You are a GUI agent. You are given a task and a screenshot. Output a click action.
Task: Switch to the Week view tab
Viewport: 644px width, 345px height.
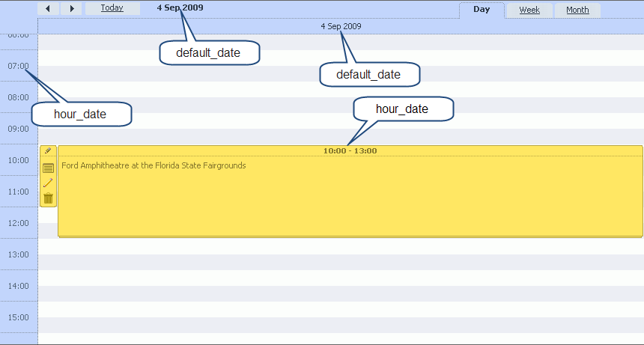tap(529, 10)
